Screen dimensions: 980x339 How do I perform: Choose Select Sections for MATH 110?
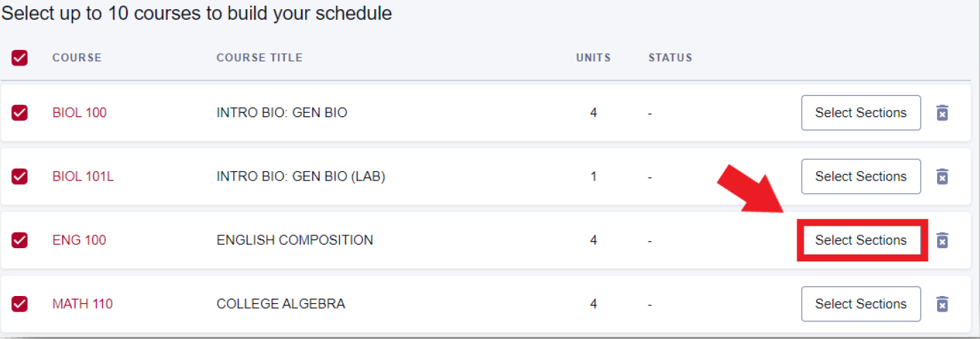pyautogui.click(x=861, y=304)
